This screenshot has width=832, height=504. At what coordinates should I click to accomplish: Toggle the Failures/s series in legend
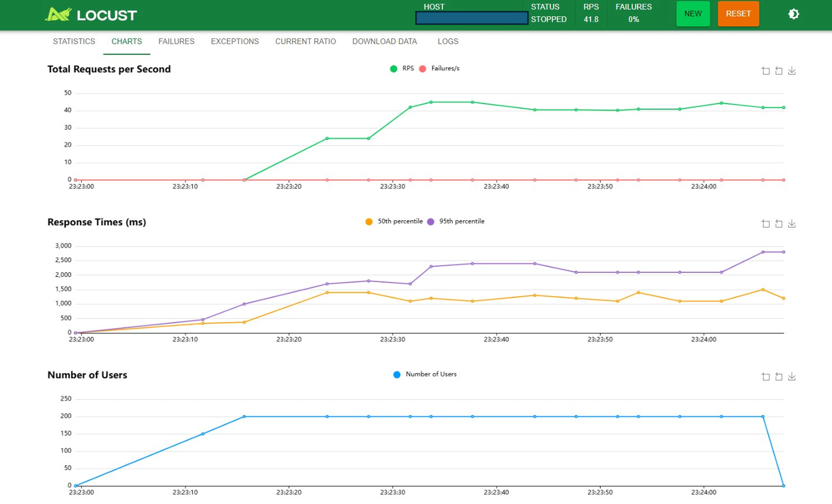point(439,68)
